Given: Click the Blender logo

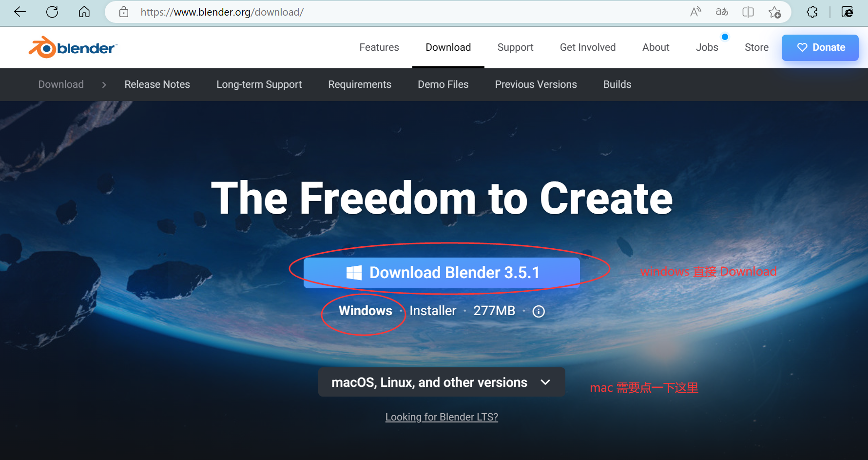Looking at the screenshot, I should point(73,47).
